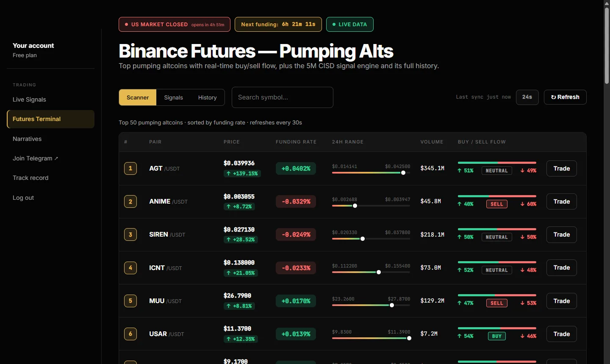Viewport: 610px width, 364px height.
Task: Click the VOLUME column header
Action: tap(432, 142)
